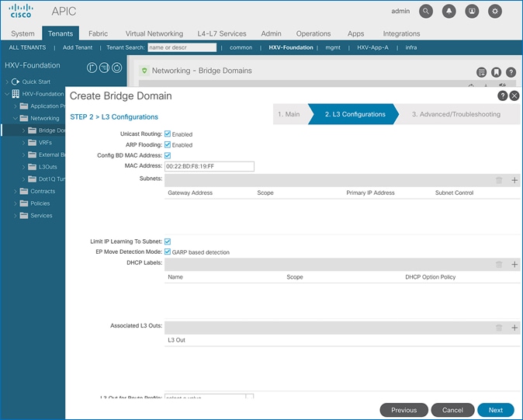523x420 pixels.
Task: Open the System tab
Action: click(x=23, y=33)
